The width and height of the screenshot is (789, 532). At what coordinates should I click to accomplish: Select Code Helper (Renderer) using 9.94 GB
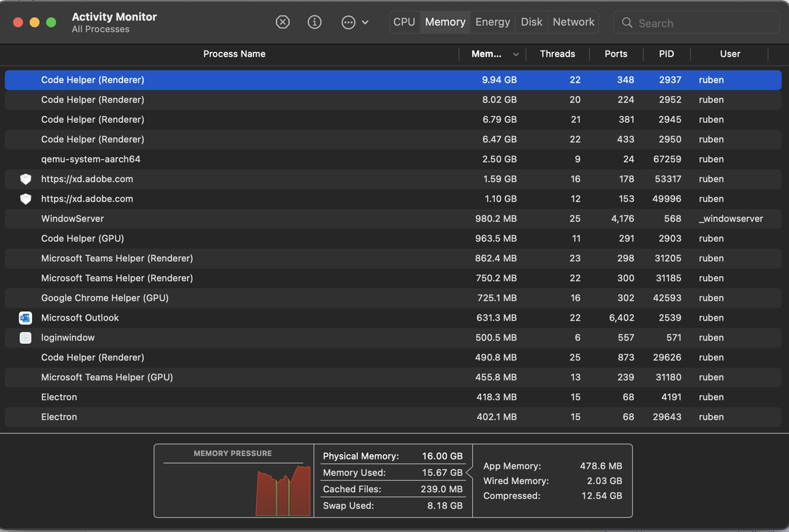click(393, 80)
